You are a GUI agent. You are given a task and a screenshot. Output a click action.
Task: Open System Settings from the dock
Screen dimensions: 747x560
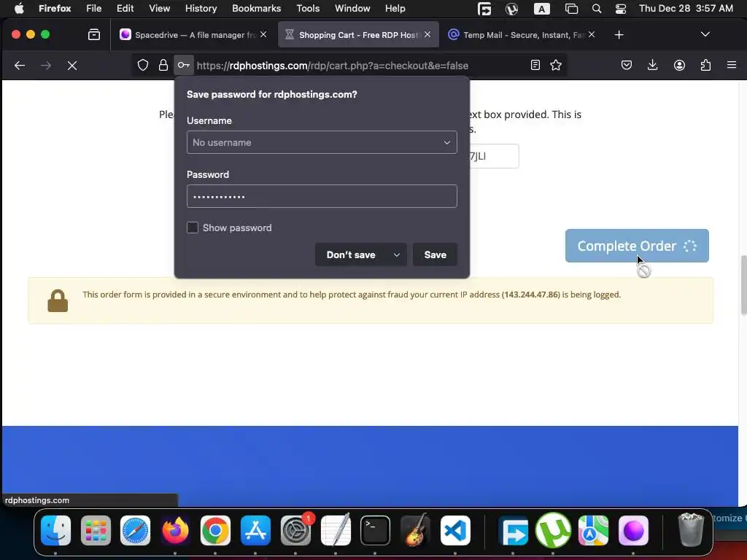tap(296, 530)
